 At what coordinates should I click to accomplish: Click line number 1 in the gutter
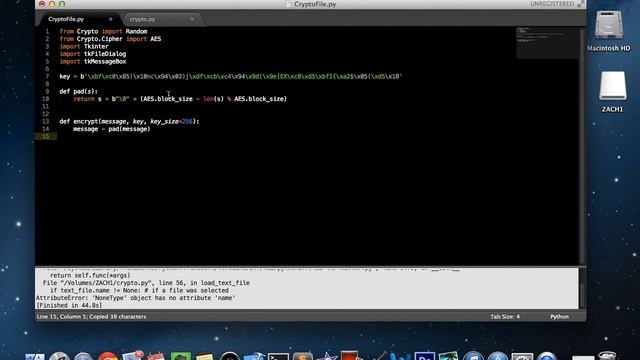click(x=47, y=31)
